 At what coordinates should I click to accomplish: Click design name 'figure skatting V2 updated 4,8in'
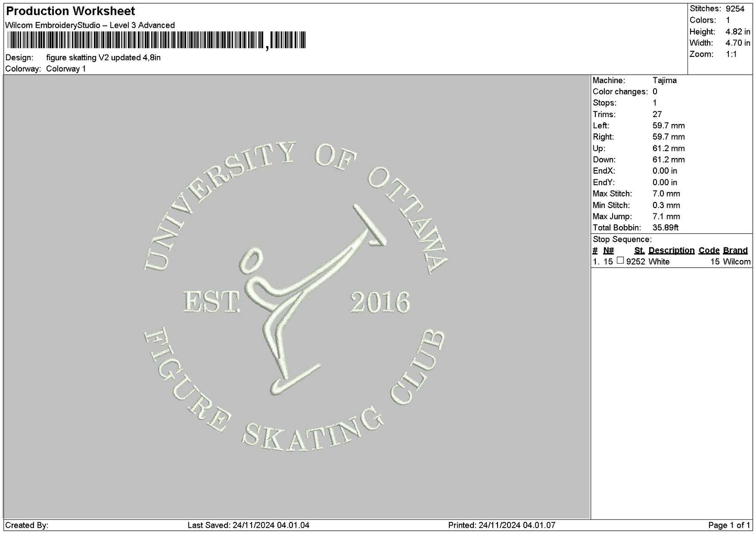click(x=104, y=58)
